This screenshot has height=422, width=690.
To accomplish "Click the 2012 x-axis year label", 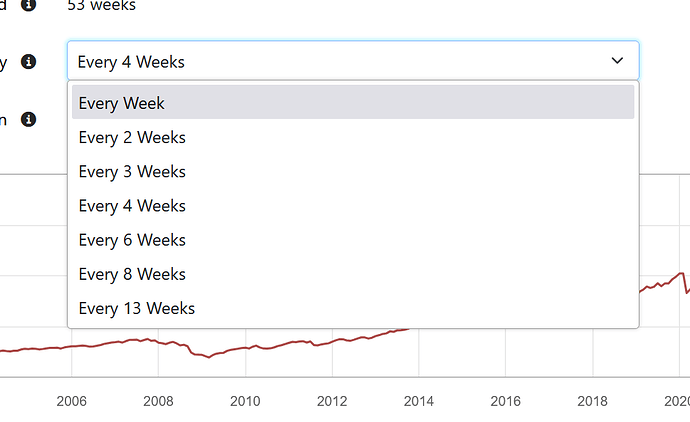I will pos(332,401).
